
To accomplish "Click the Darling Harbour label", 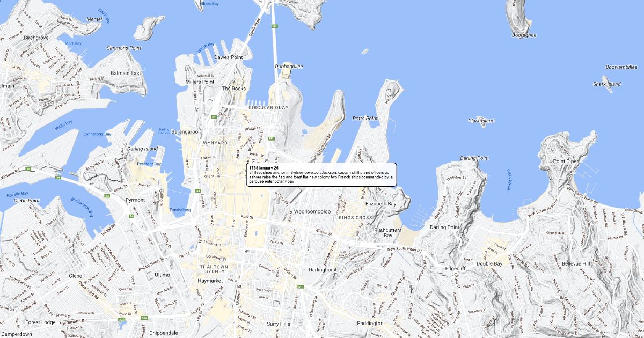I will [x=164, y=131].
